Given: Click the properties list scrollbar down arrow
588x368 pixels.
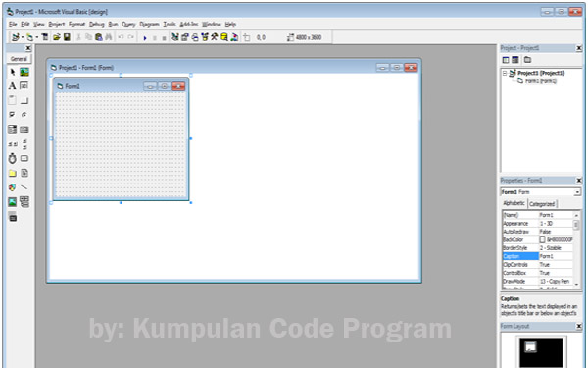Looking at the screenshot, I should pos(576,285).
